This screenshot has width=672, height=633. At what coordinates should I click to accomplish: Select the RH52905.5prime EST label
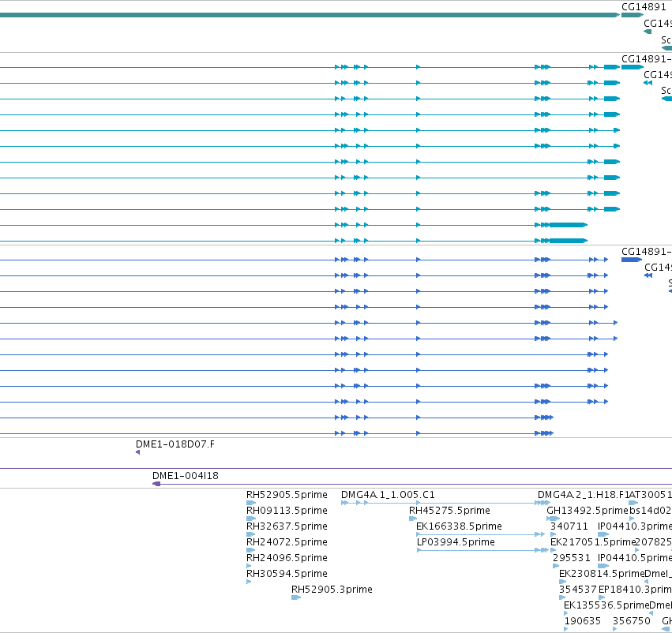click(287, 495)
